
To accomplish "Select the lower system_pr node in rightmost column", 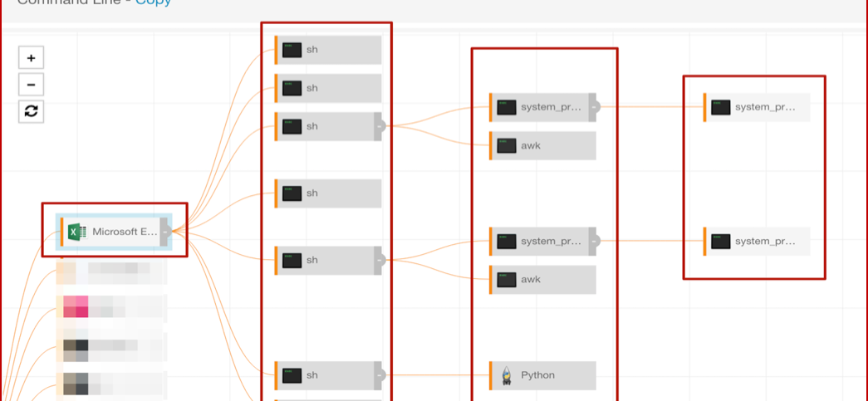I will coord(764,242).
